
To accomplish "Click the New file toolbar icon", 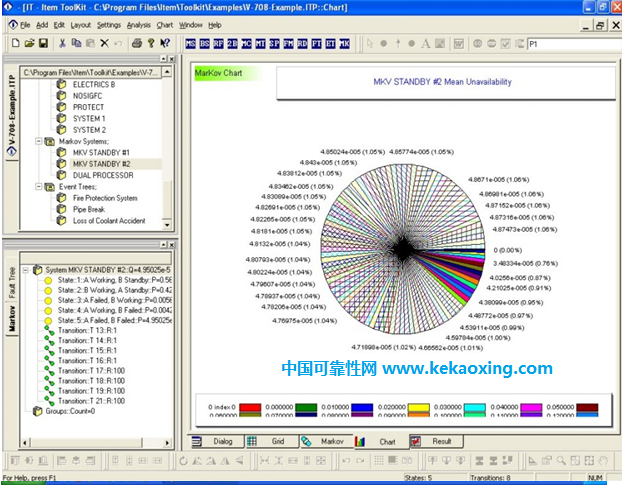I will pos(15,43).
